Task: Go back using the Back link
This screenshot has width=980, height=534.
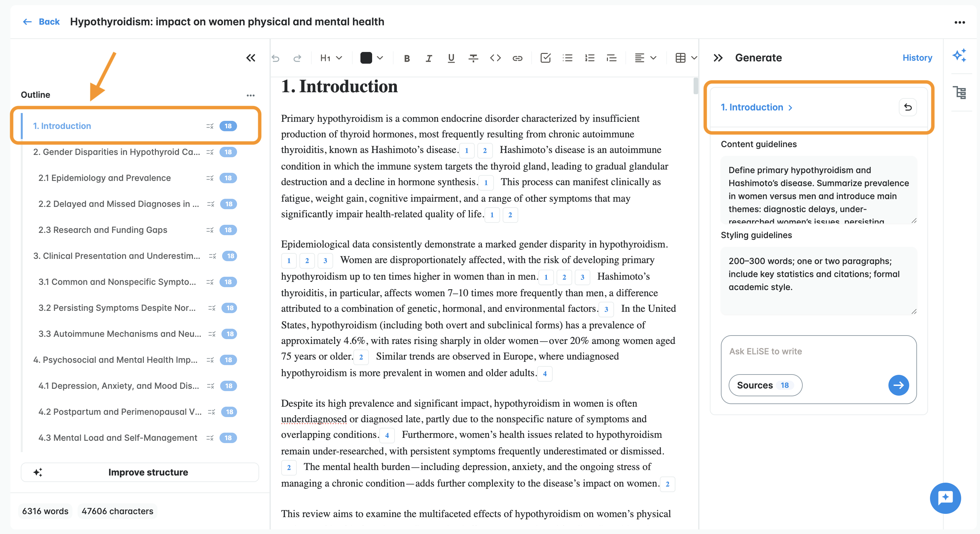Action: [x=41, y=22]
